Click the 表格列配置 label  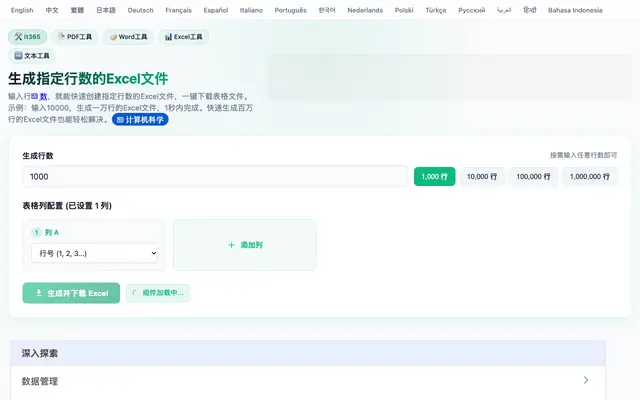67,206
